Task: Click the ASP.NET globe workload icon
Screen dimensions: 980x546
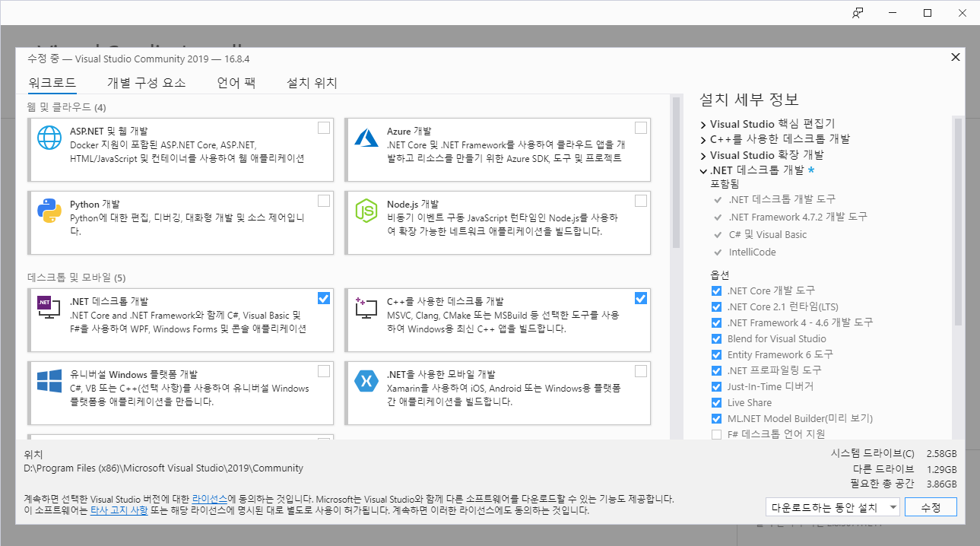Action: tap(49, 139)
